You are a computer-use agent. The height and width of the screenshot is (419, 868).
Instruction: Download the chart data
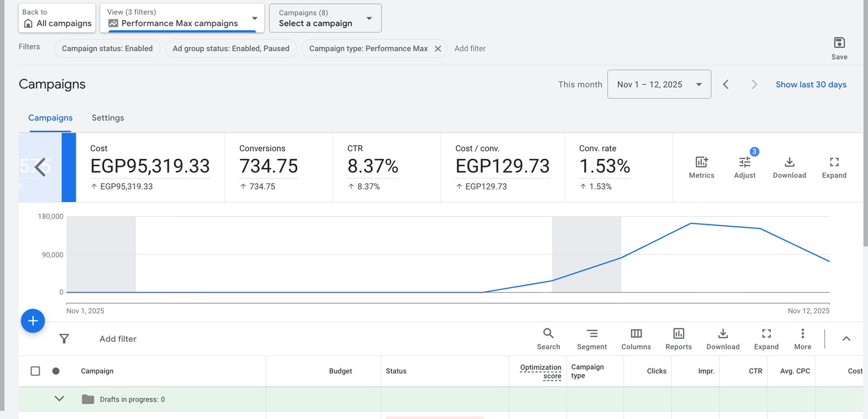[789, 162]
